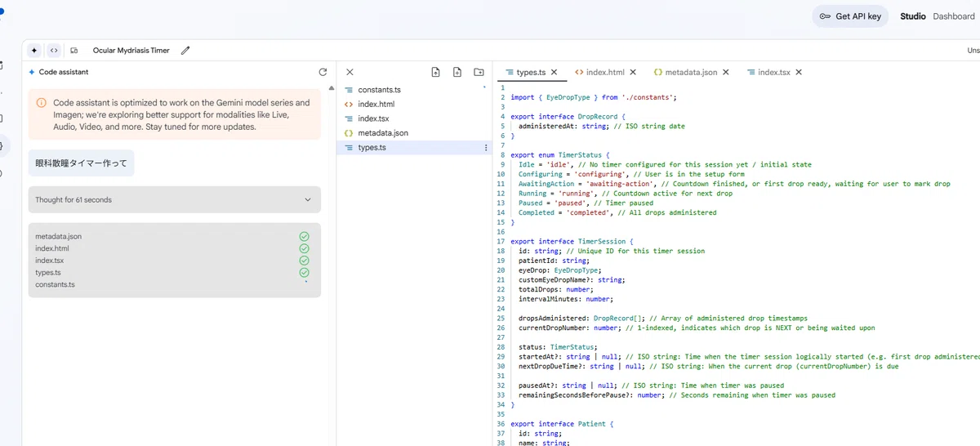Click the index.html file type icon
This screenshot has height=446, width=980.
[349, 105]
